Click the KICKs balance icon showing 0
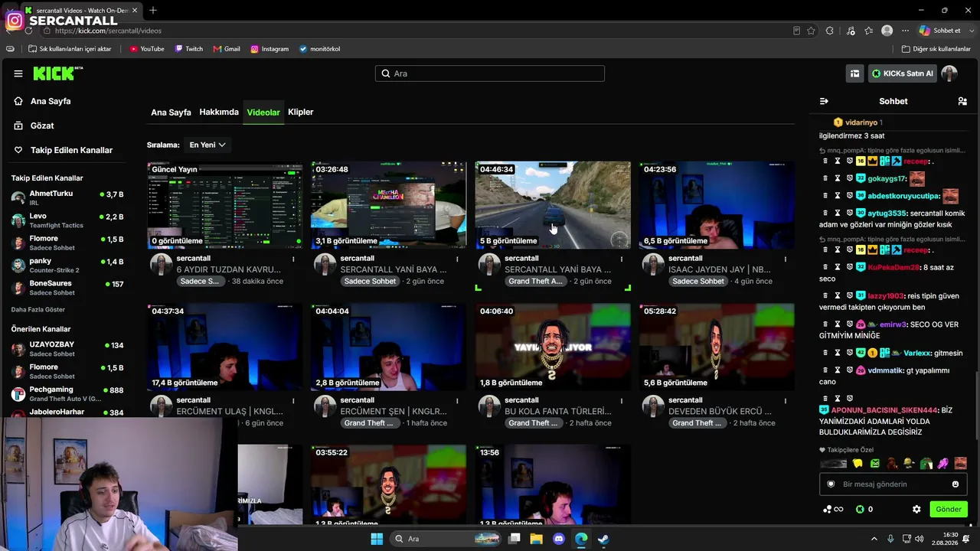Viewport: 980px width, 551px height. click(860, 509)
